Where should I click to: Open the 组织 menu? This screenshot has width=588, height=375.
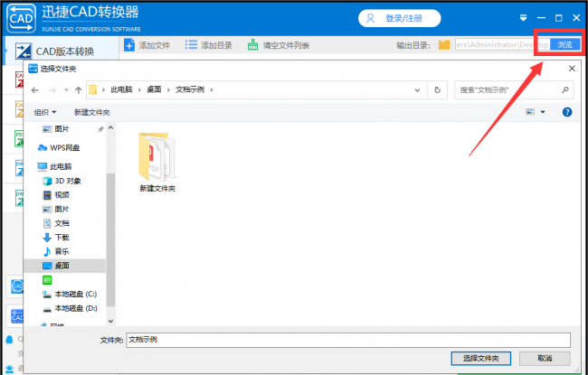point(45,112)
